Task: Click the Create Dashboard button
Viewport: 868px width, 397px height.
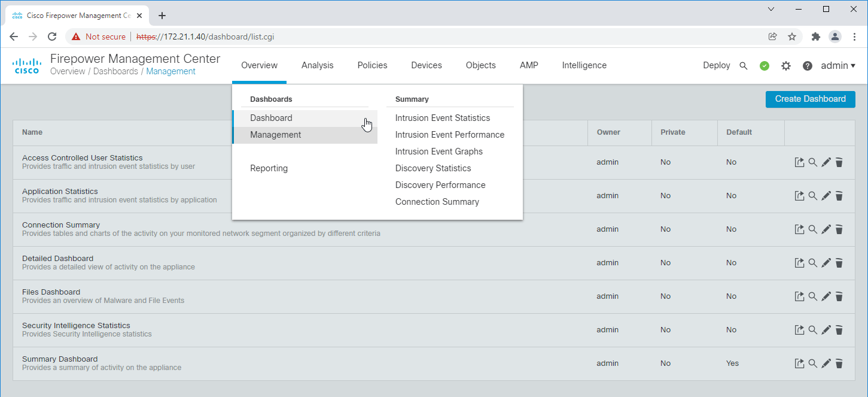Action: click(x=811, y=99)
